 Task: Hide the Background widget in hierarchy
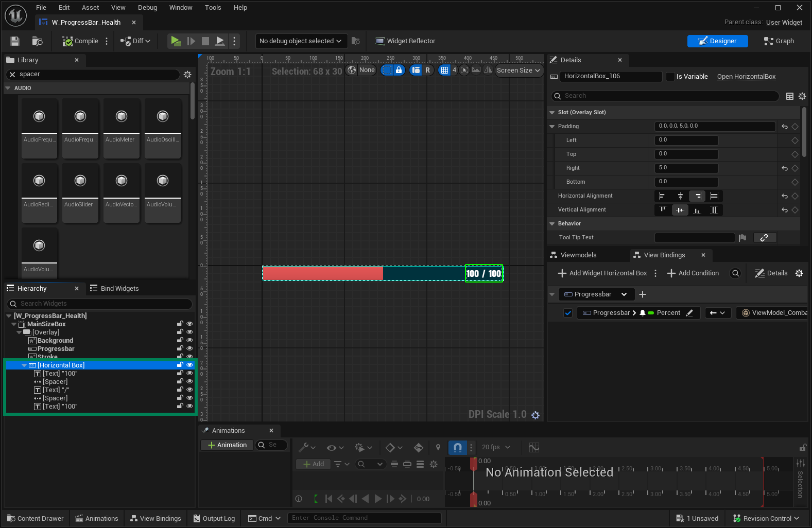click(x=189, y=341)
